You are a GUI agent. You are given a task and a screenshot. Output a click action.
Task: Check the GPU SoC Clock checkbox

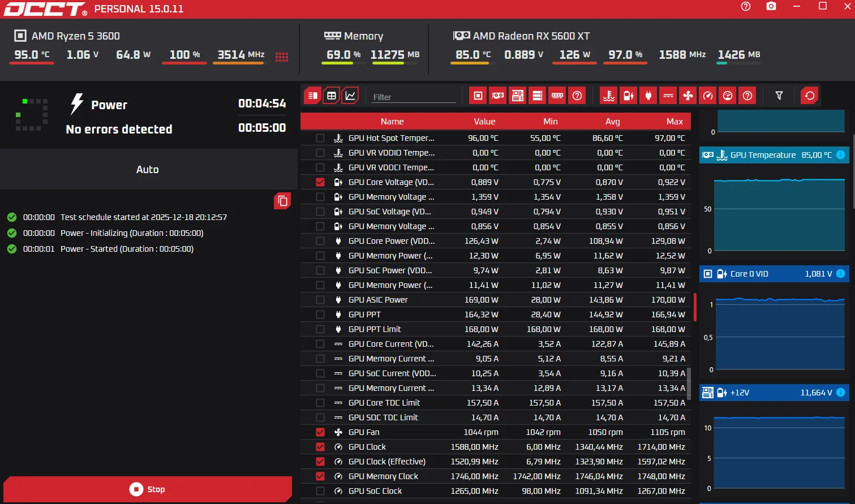pyautogui.click(x=320, y=491)
